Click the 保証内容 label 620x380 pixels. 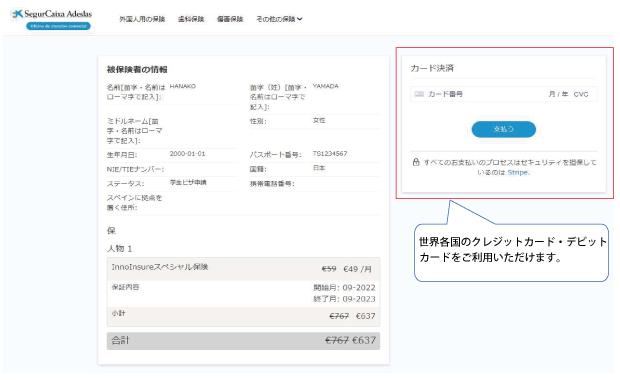click(x=125, y=287)
